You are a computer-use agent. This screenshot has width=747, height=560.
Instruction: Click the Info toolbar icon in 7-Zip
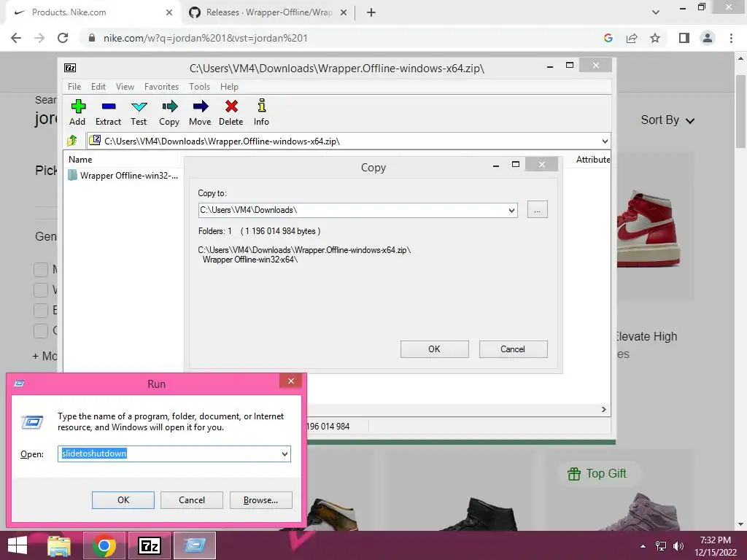tap(261, 112)
